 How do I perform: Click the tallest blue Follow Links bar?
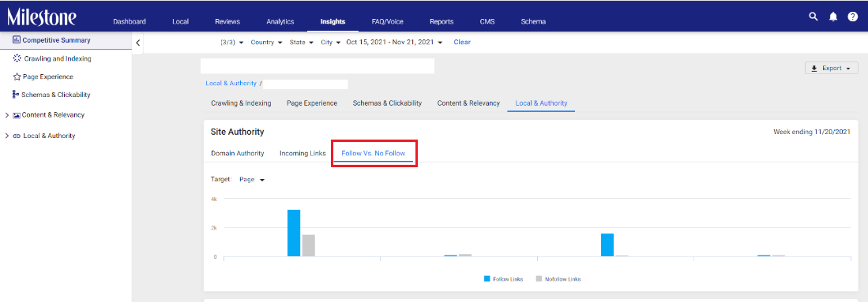[x=294, y=233]
